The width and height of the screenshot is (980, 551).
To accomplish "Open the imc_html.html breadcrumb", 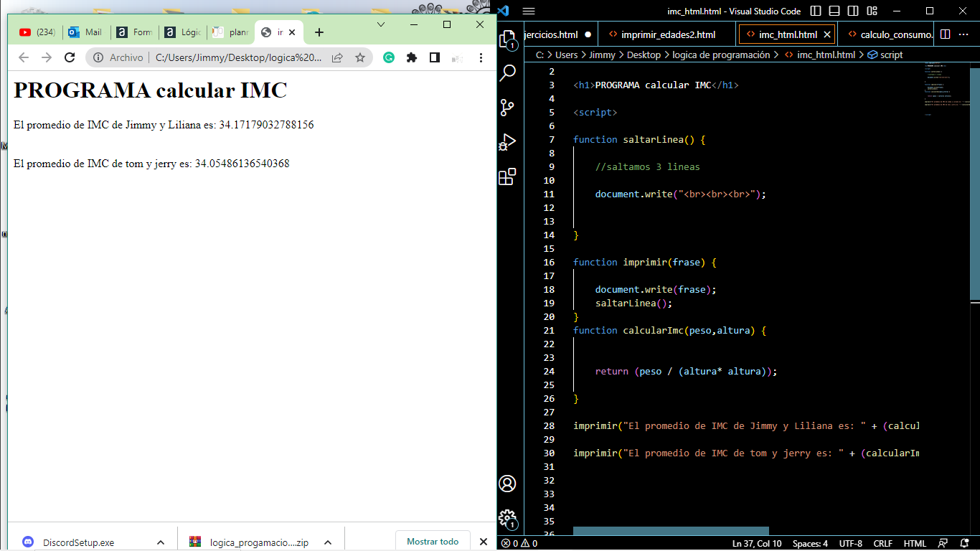I will [x=819, y=55].
